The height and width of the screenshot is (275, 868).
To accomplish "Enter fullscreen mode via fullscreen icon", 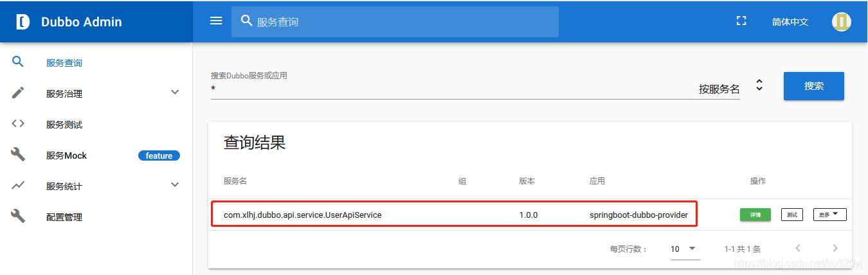I will coord(741,21).
